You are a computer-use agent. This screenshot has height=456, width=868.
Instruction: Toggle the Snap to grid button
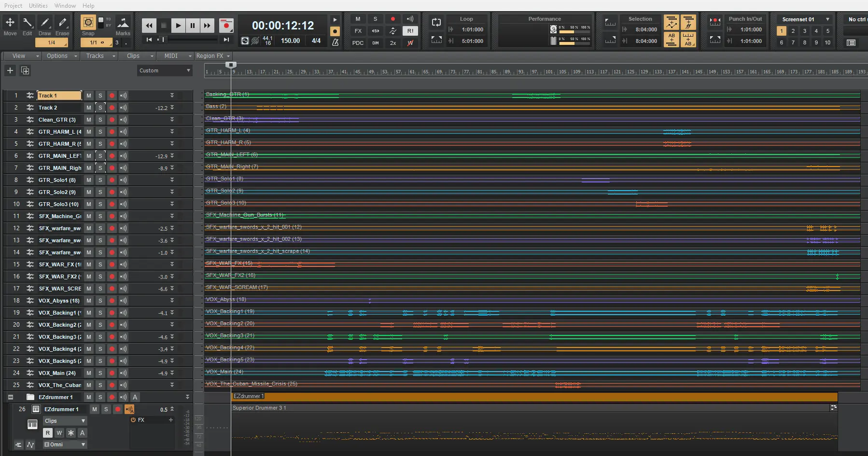click(88, 23)
